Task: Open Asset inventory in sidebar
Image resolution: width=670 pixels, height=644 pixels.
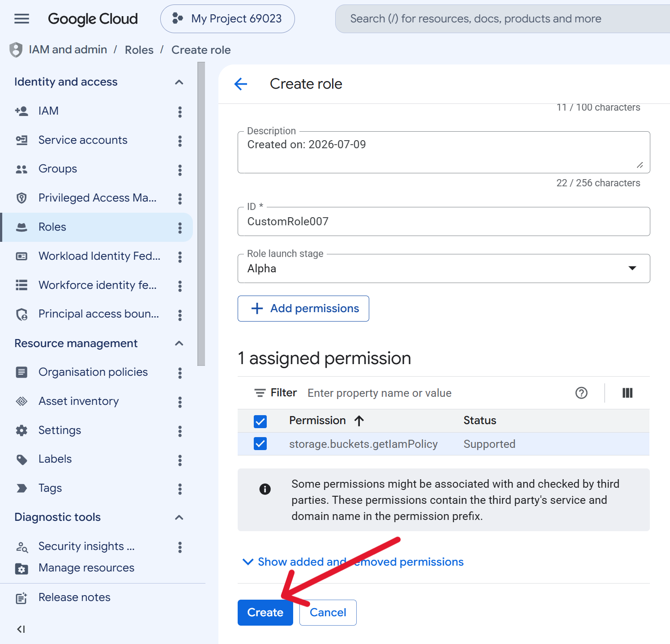Action: 79,401
